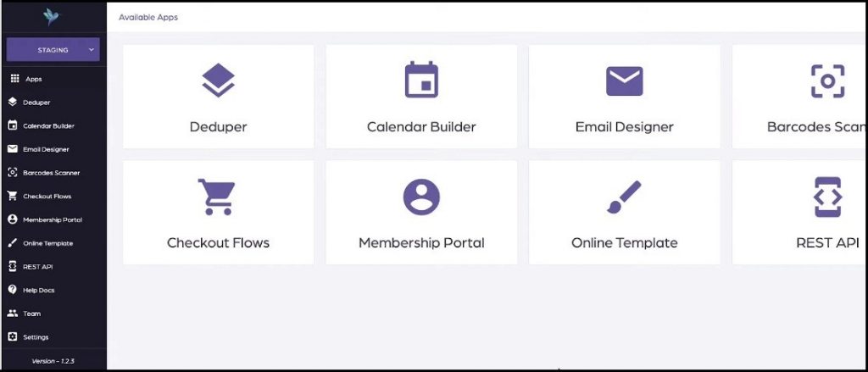
Task: Expand the STAGING environment dropdown
Action: coord(53,50)
